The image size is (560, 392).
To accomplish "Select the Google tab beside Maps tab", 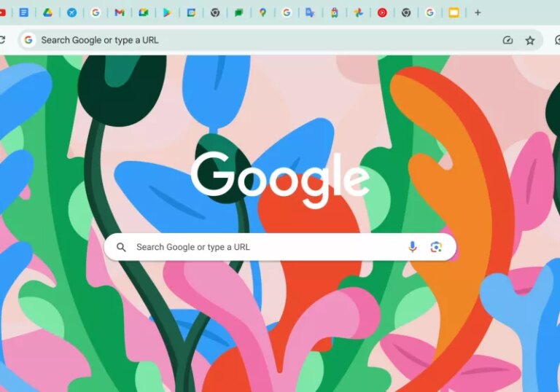I will coord(287,13).
